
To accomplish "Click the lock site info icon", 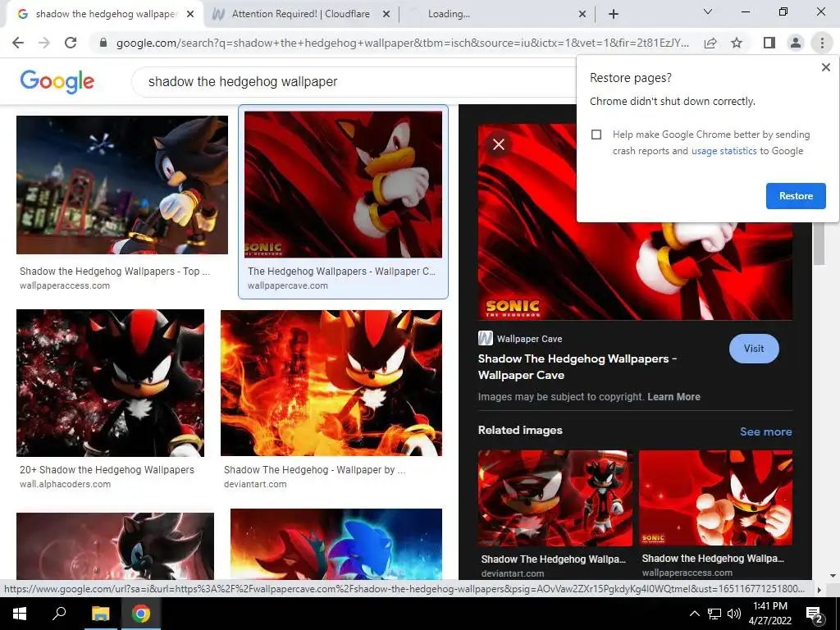I will pos(103,43).
